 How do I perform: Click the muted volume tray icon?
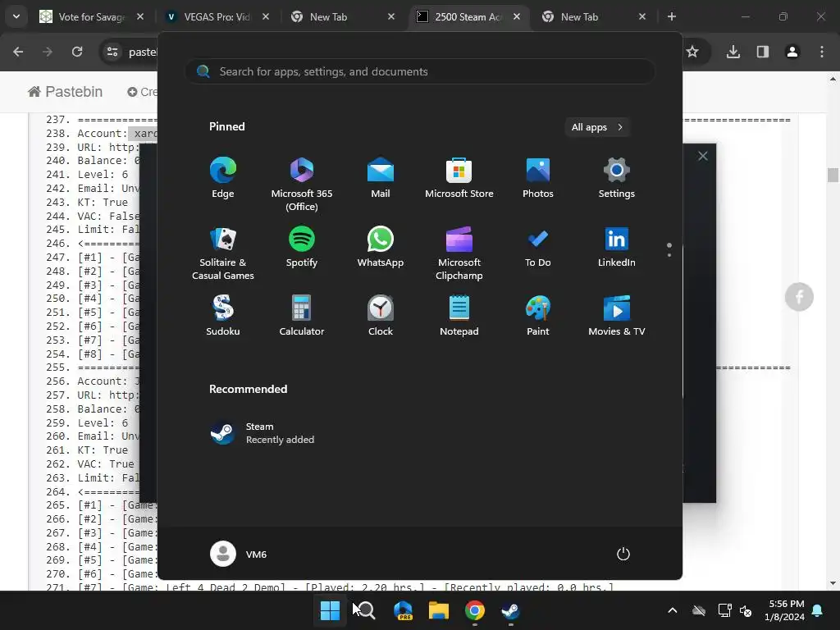(746, 610)
